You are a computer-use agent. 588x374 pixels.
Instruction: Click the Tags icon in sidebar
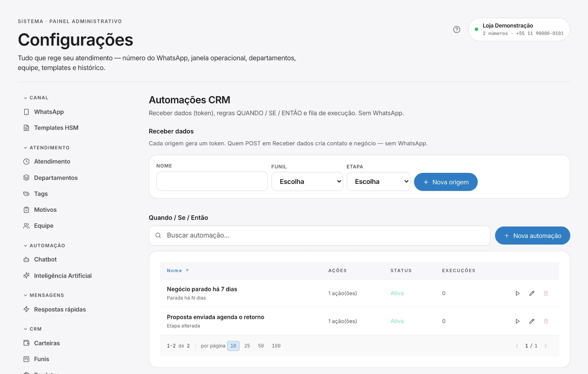click(26, 194)
